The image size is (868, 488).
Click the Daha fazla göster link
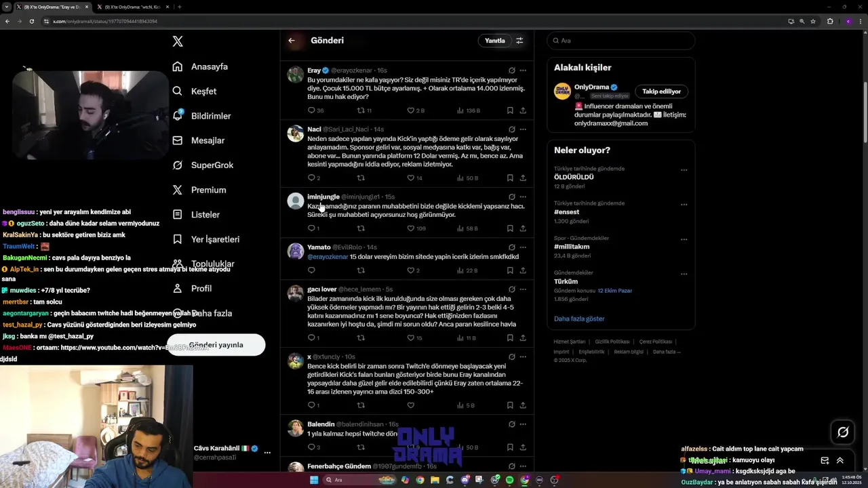(x=579, y=319)
